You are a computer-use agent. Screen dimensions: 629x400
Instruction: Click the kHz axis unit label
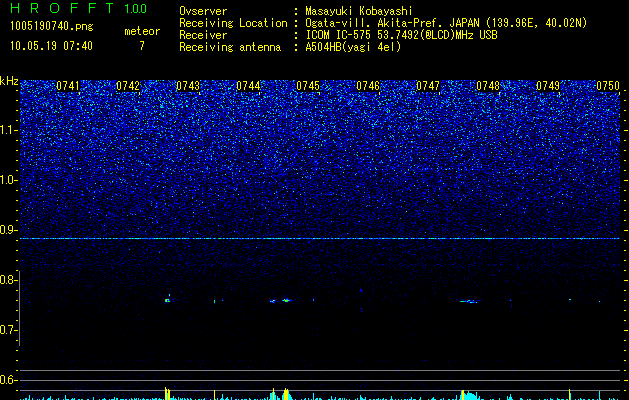[x=9, y=81]
